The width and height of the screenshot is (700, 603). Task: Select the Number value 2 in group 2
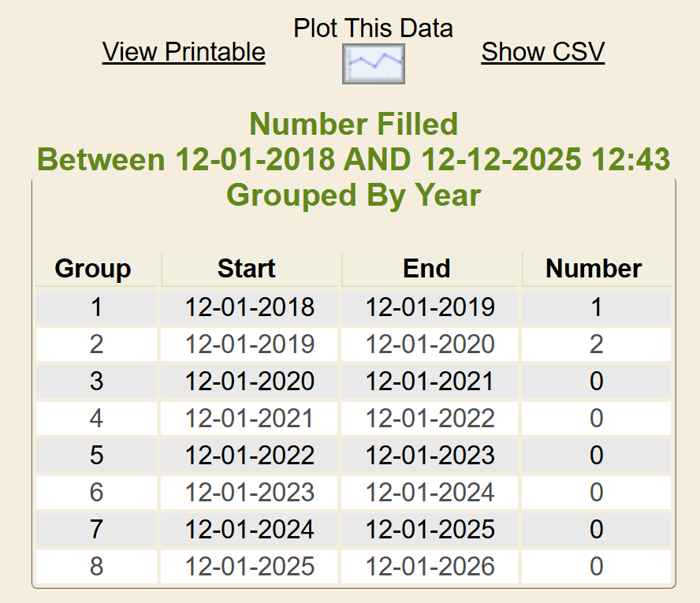(596, 344)
